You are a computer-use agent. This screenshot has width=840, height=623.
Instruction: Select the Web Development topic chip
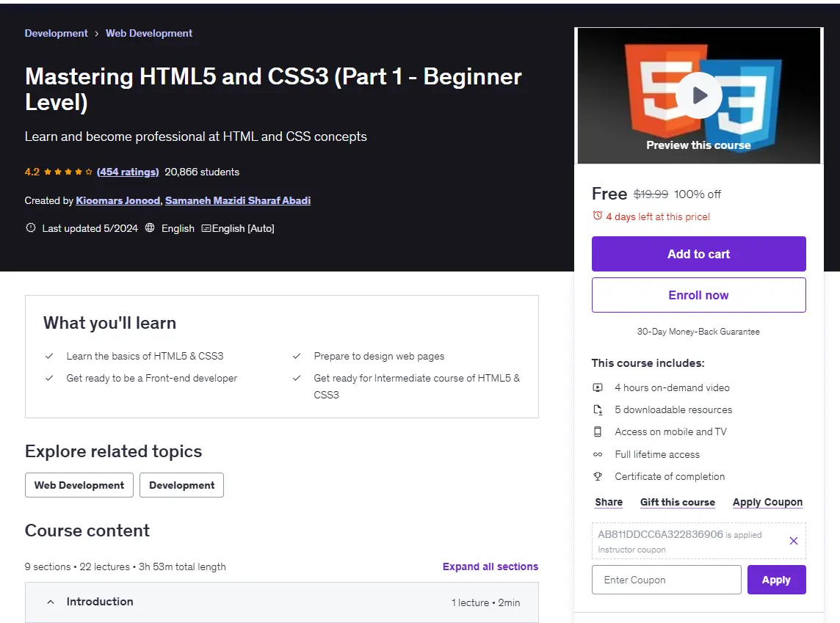[79, 485]
